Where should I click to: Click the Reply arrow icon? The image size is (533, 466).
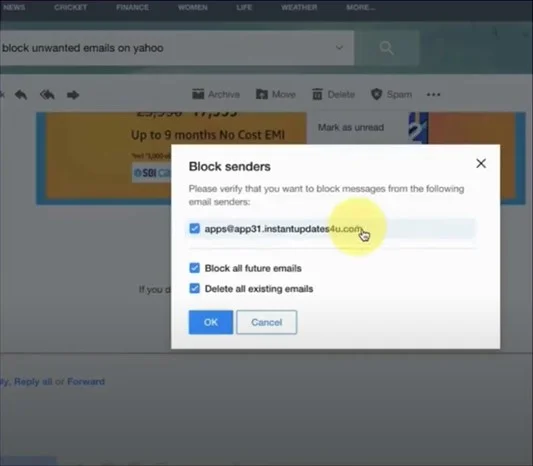(x=21, y=94)
